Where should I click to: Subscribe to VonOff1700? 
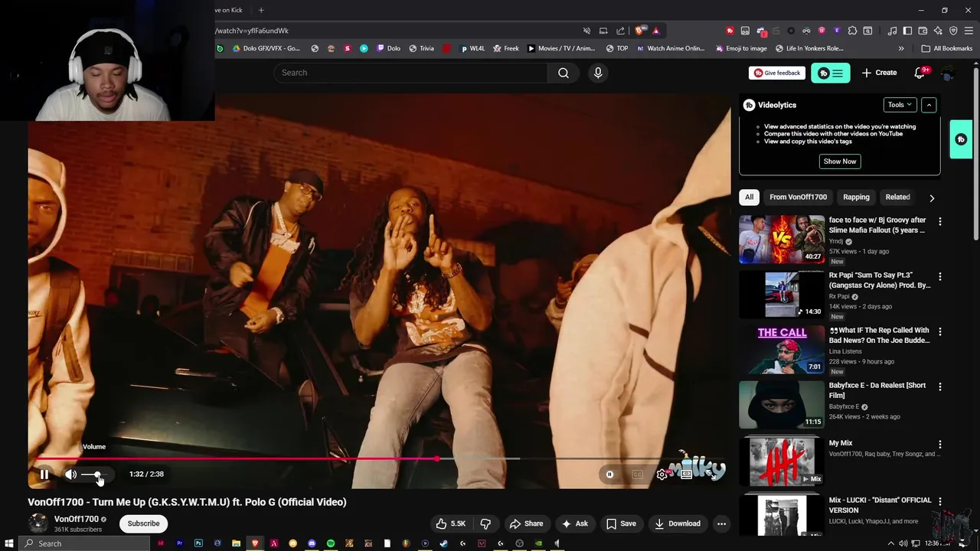point(143,523)
